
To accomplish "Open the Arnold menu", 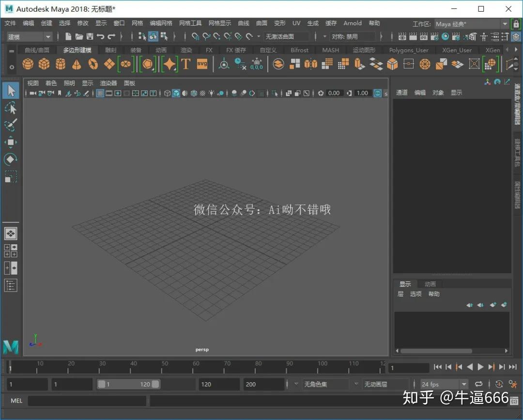I will tap(353, 23).
